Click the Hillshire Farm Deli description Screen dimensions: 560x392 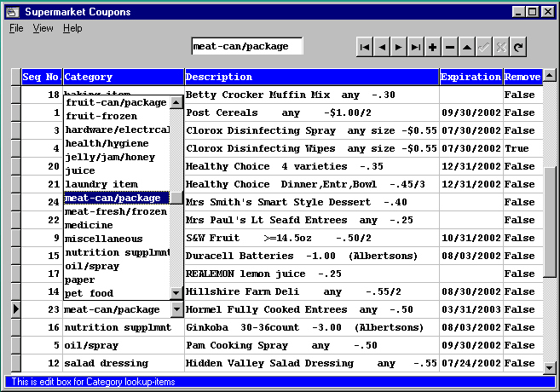(x=312, y=291)
